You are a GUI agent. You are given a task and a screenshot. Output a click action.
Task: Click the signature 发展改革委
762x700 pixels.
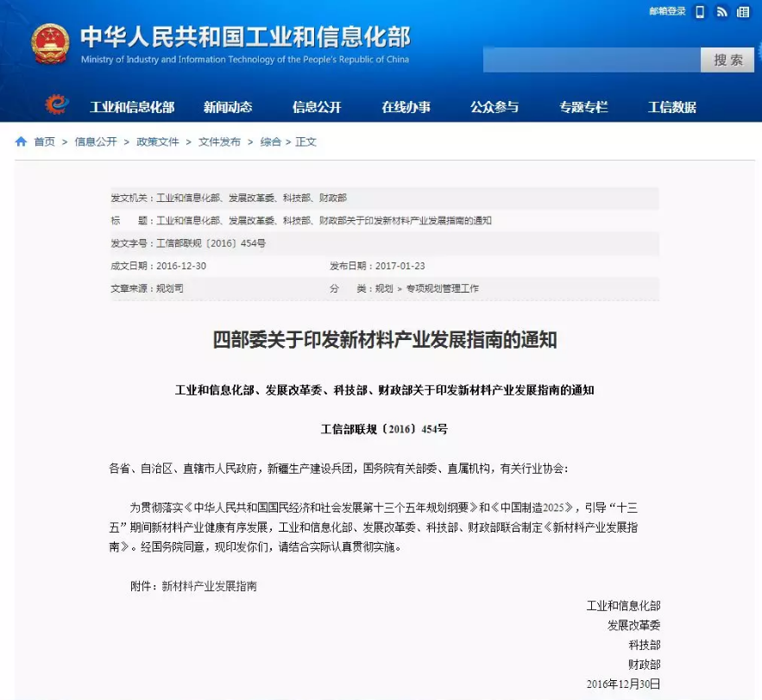[633, 625]
